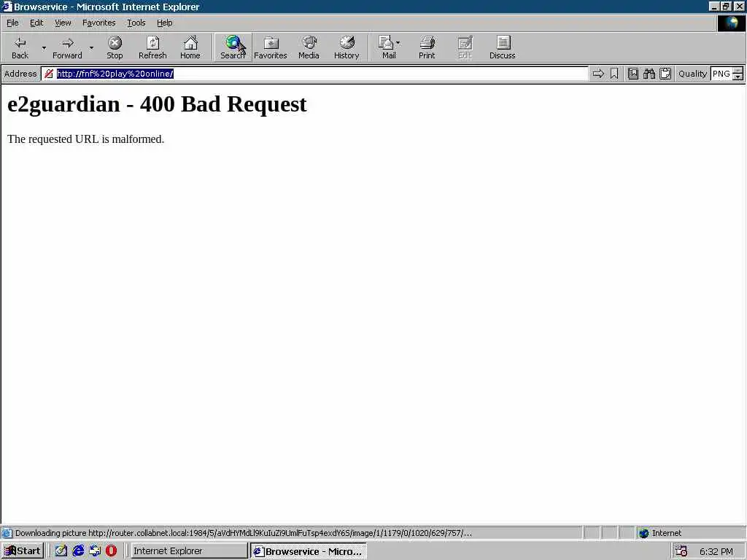Viewport: 747px width, 560px height.
Task: Open the Tools menu
Action: pyautogui.click(x=136, y=23)
